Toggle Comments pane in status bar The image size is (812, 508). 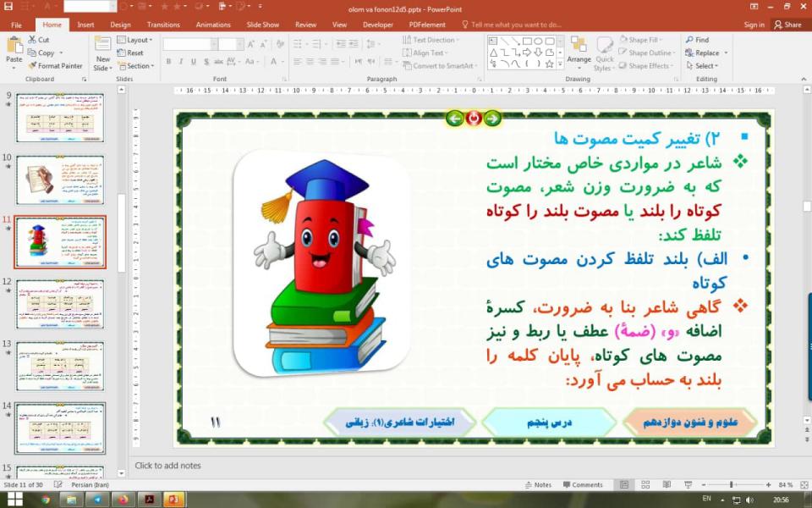pos(583,484)
